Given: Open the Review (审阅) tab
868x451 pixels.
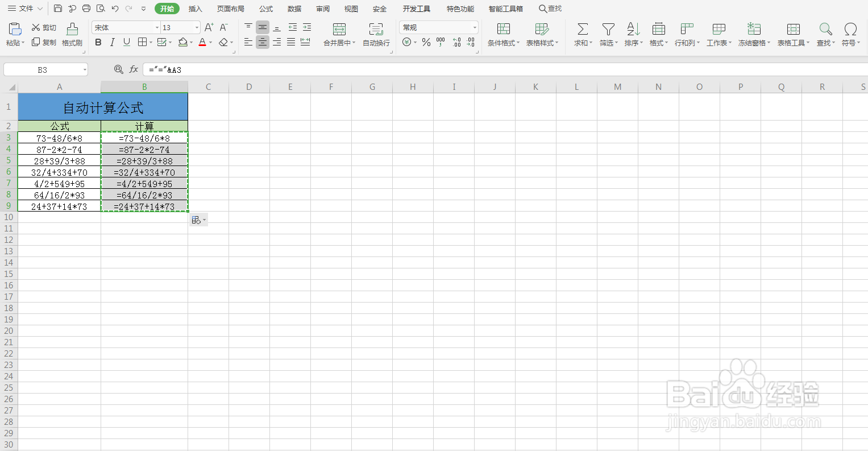Looking at the screenshot, I should point(323,9).
